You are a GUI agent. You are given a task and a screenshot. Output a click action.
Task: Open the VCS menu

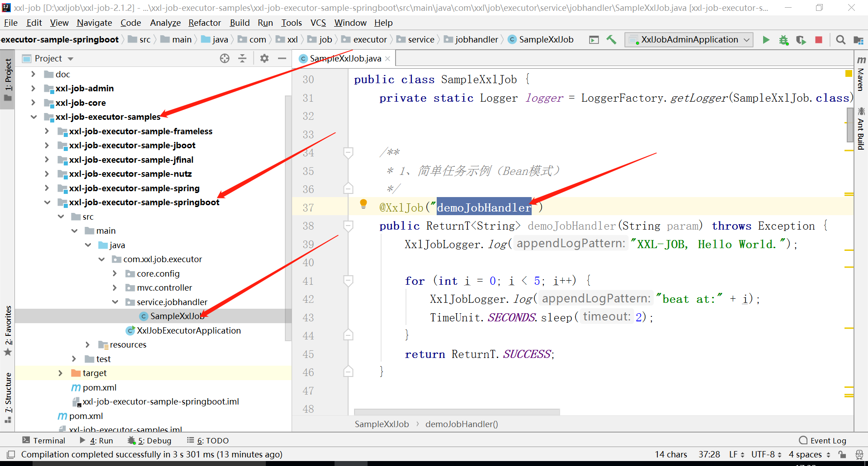click(x=318, y=23)
